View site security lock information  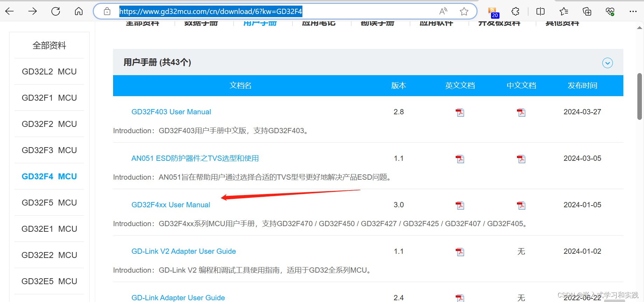107,11
